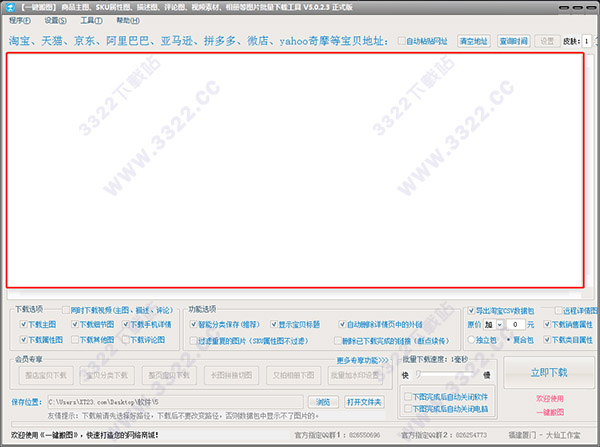The height and width of the screenshot is (447, 600).
Task: Toggle the 下载销售属性 checkbox
Action: [548, 325]
